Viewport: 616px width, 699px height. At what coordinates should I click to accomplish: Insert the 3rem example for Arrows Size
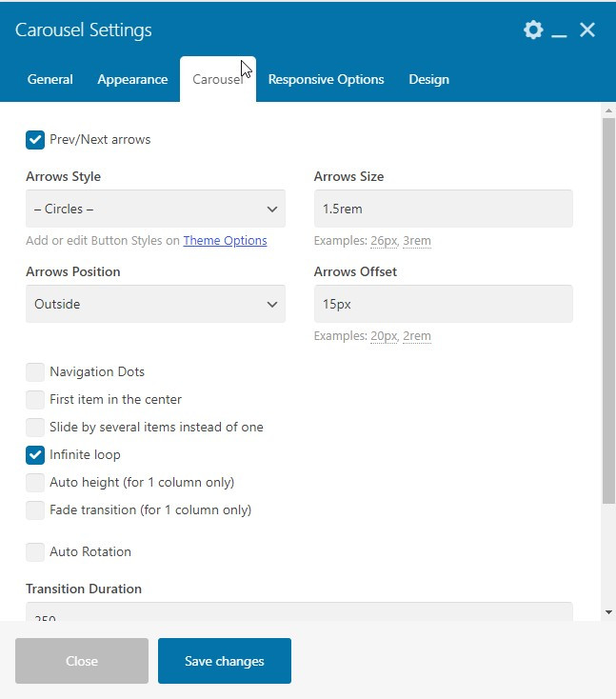(x=417, y=241)
